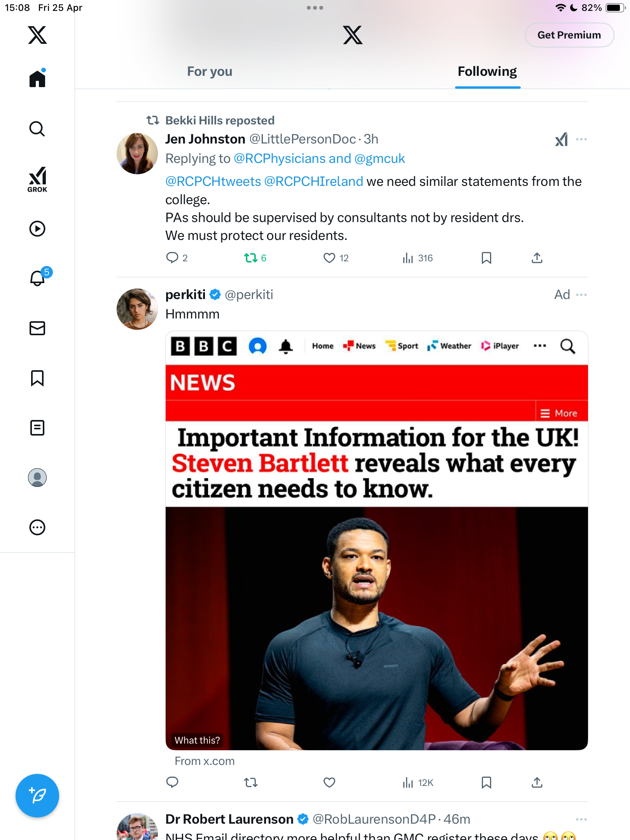Open Grok from the sidebar
Viewport: 630px width, 840px height.
pyautogui.click(x=37, y=179)
